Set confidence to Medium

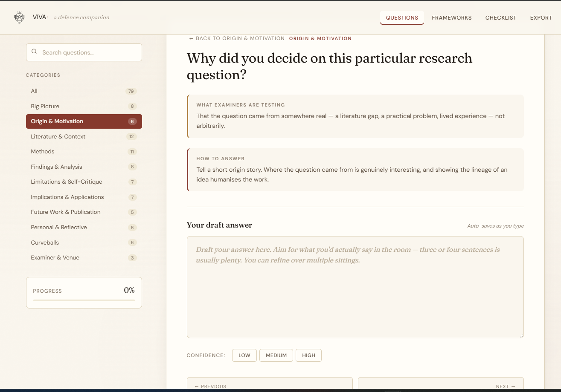(276, 355)
